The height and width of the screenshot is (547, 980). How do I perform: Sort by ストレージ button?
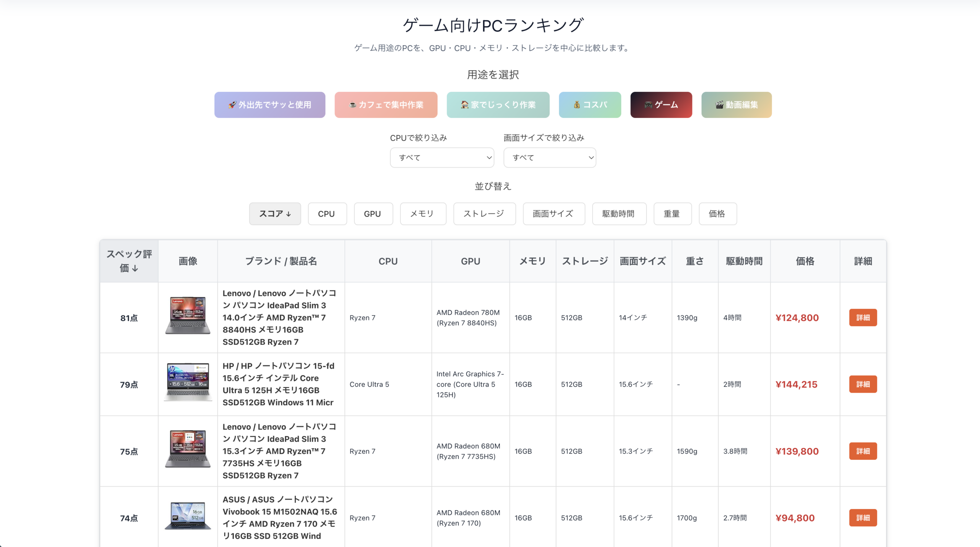pyautogui.click(x=484, y=214)
